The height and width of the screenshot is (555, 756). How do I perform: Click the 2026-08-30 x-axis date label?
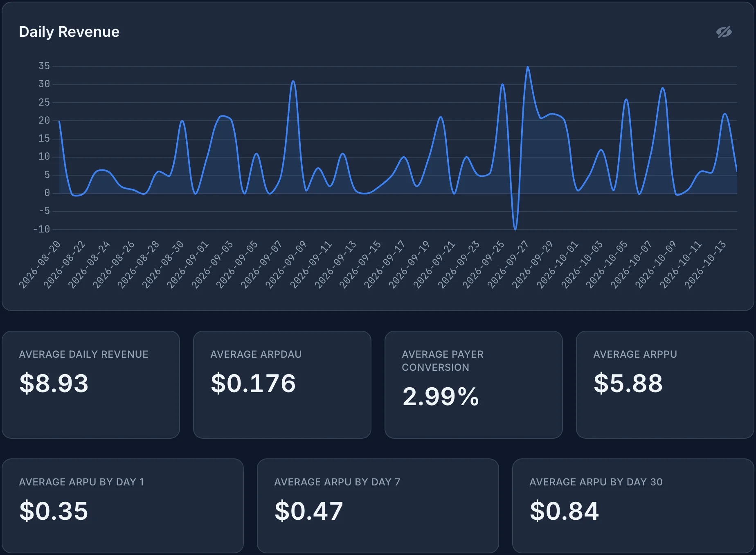(x=163, y=265)
